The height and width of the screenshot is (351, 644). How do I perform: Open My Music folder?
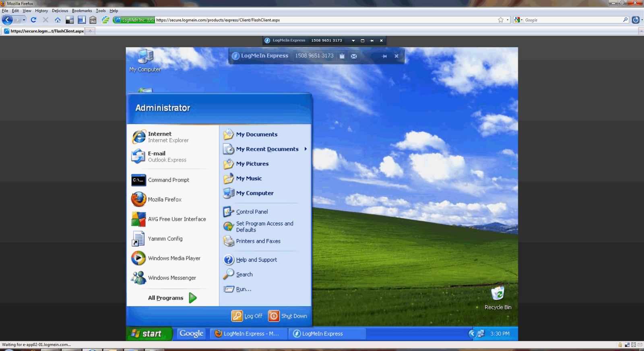pyautogui.click(x=243, y=179)
